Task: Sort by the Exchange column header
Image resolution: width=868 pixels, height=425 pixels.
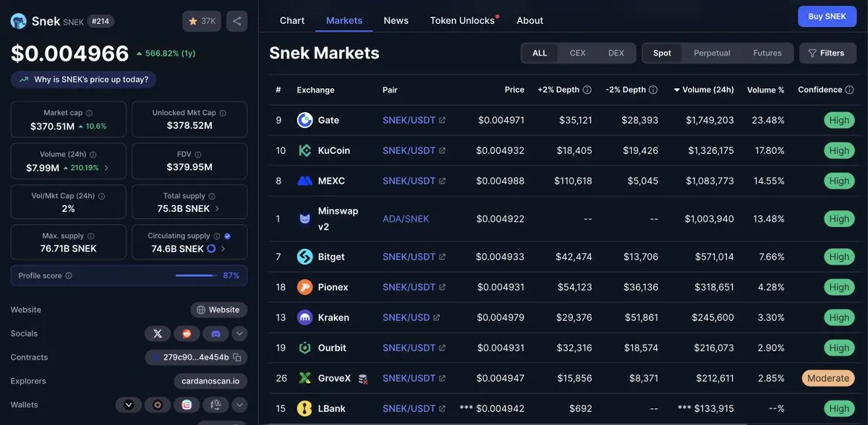Action: click(315, 90)
